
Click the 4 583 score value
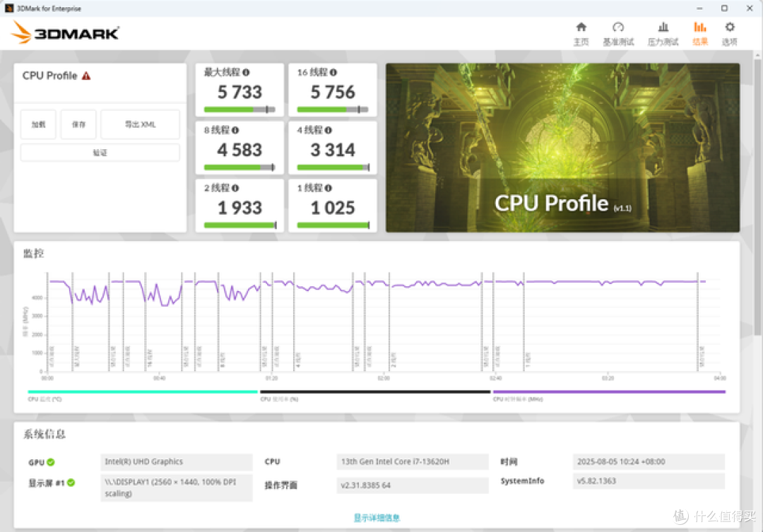[x=239, y=150]
